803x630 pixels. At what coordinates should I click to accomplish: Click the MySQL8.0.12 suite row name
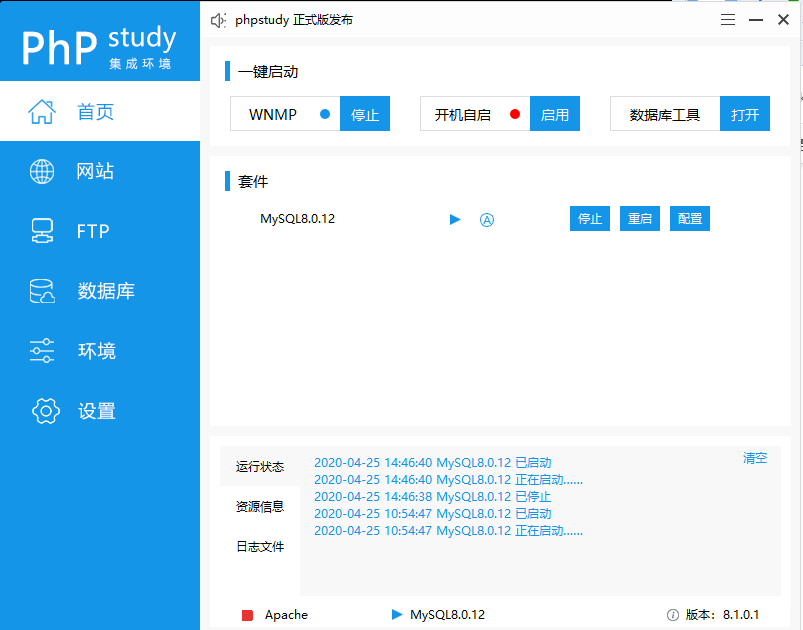[298, 219]
